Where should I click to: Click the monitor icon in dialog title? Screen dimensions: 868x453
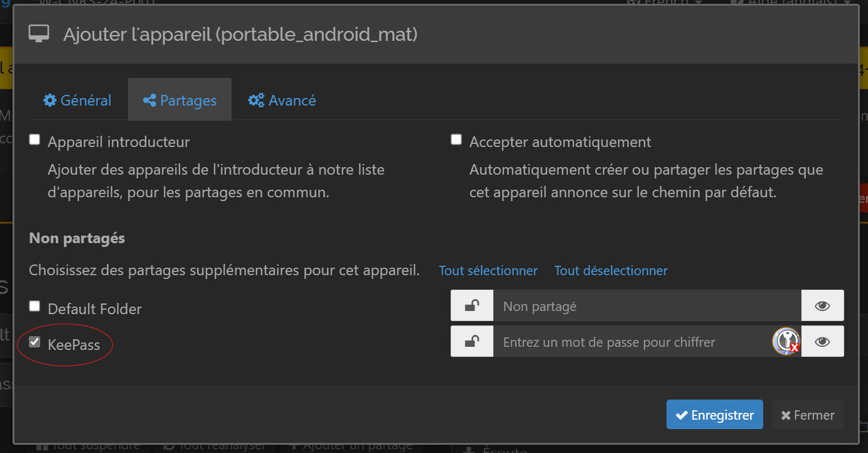pos(39,34)
